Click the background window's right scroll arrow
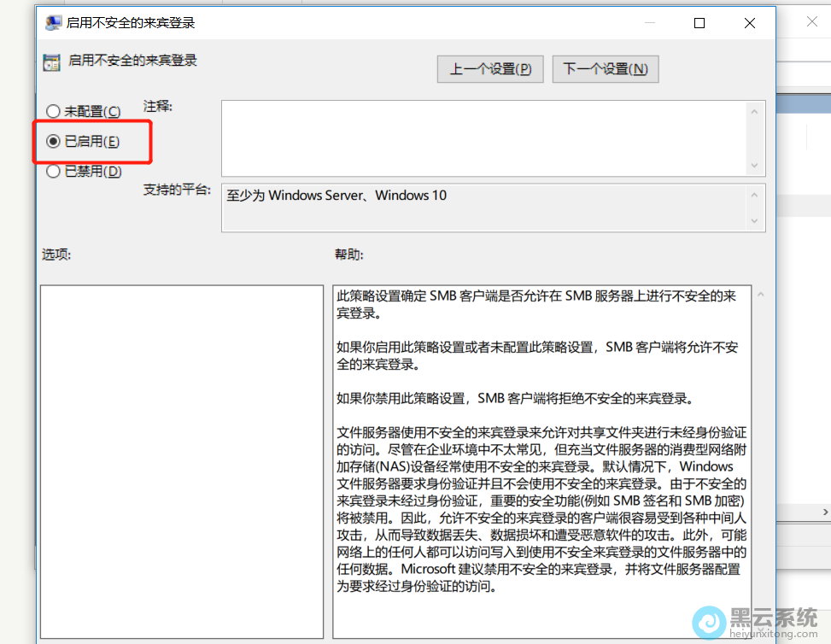The width and height of the screenshot is (831, 644). [825, 512]
